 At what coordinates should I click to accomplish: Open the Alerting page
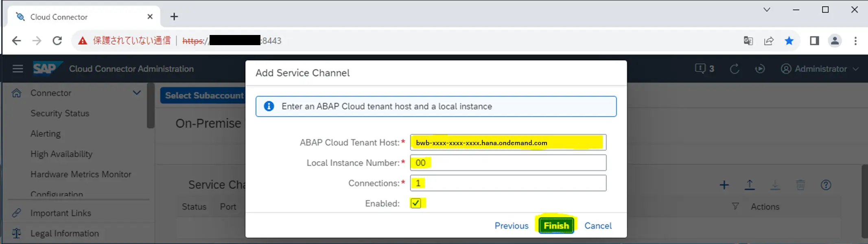[46, 134]
